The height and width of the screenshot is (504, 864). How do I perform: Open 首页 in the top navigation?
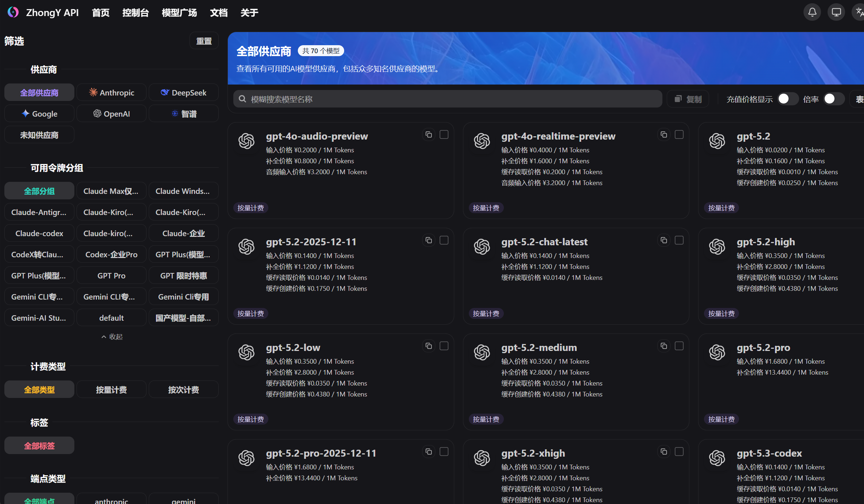coord(101,13)
